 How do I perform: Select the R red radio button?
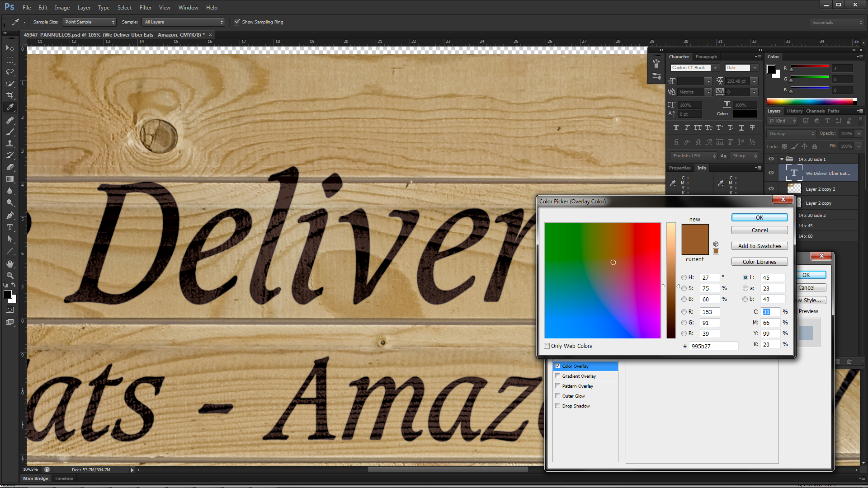(684, 312)
